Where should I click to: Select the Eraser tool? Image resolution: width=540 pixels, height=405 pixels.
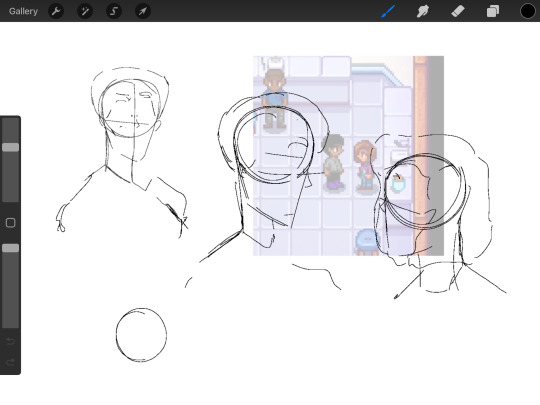click(x=458, y=11)
